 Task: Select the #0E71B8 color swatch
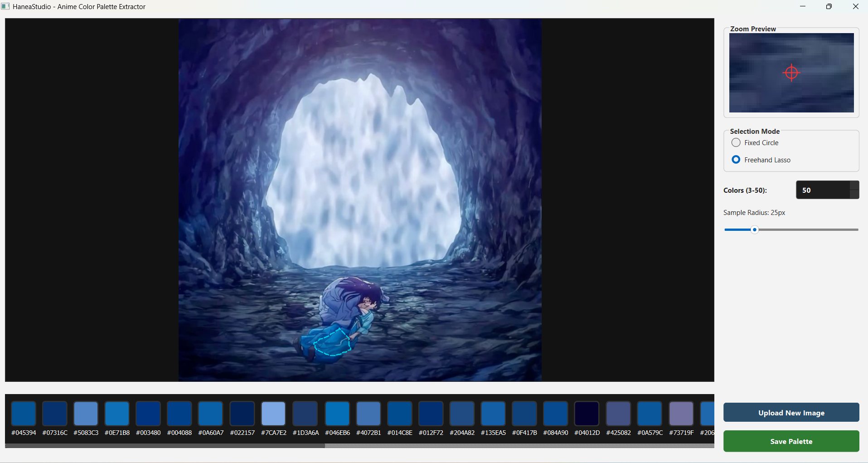coord(117,413)
